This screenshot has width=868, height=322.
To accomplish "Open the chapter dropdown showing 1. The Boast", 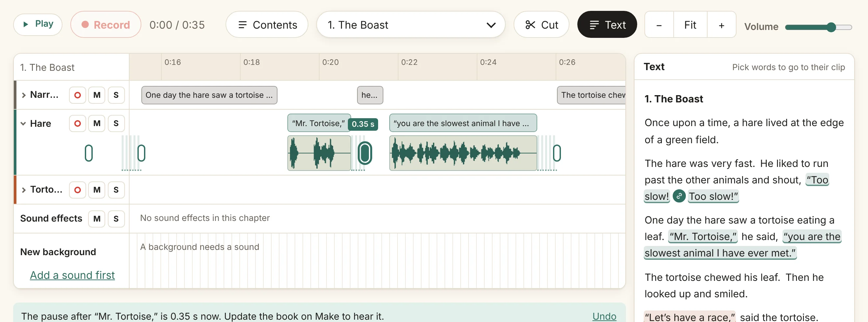I will click(411, 24).
